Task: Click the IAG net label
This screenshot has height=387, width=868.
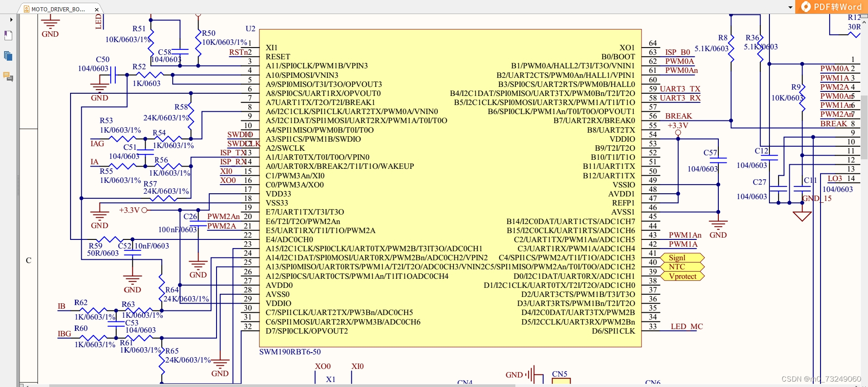Action: 97,143
